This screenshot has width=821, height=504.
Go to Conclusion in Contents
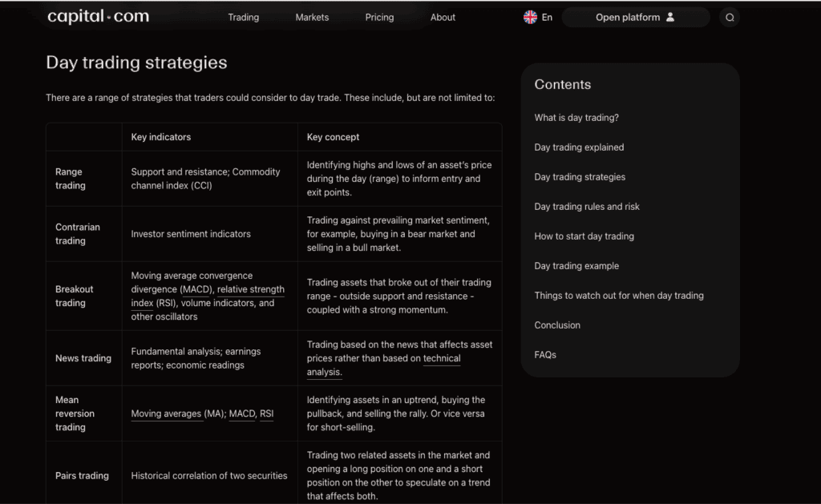point(557,325)
